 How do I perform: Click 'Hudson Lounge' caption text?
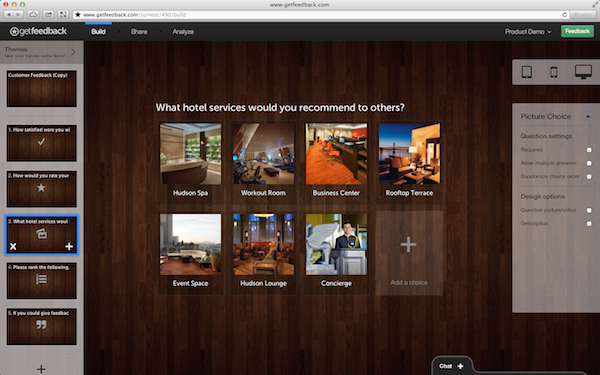click(x=263, y=283)
